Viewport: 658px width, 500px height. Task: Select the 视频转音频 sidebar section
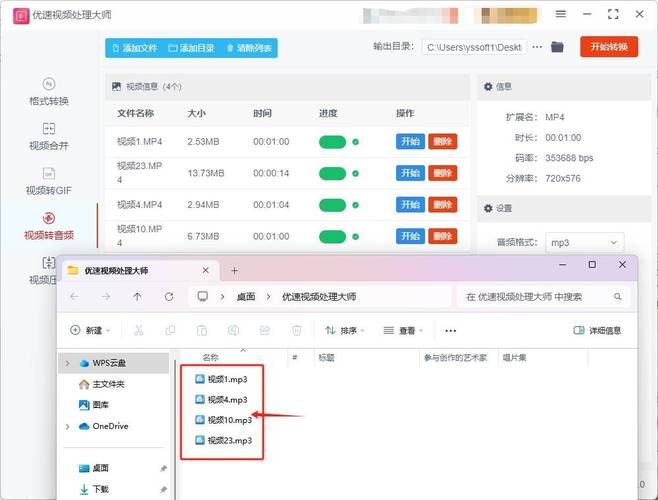49,226
